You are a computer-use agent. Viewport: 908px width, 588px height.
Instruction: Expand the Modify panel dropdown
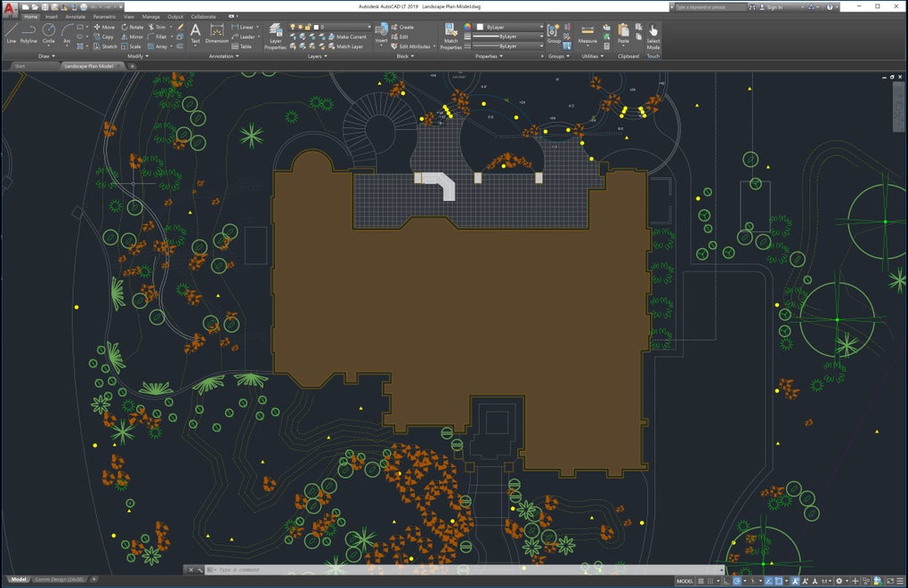(x=138, y=56)
